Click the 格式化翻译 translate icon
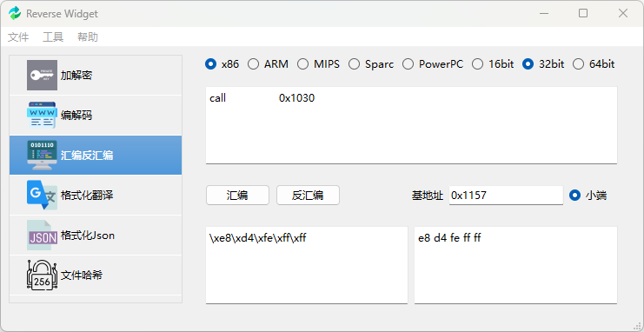The width and height of the screenshot is (644, 332). [x=42, y=196]
